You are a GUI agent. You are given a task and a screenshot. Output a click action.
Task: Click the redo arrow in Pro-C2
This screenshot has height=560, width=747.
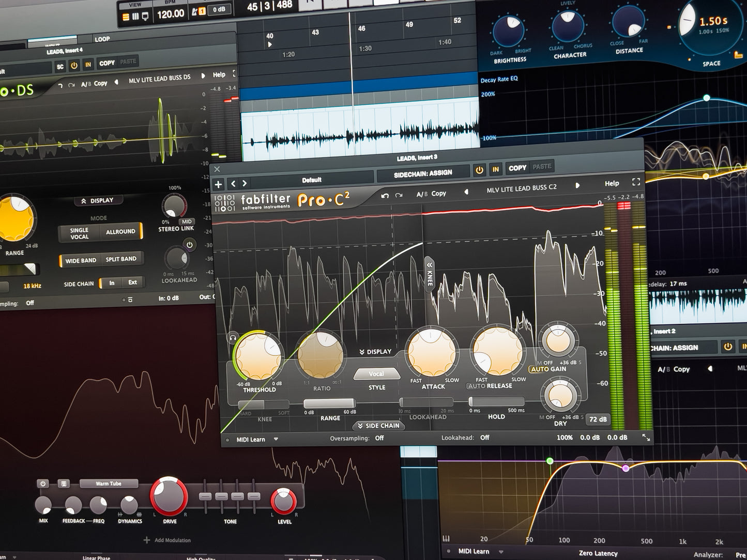click(399, 195)
